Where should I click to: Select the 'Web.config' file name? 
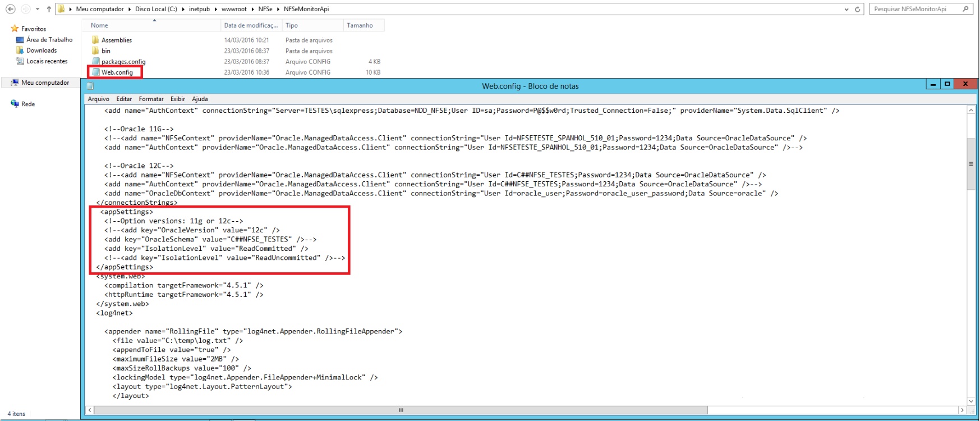point(117,72)
